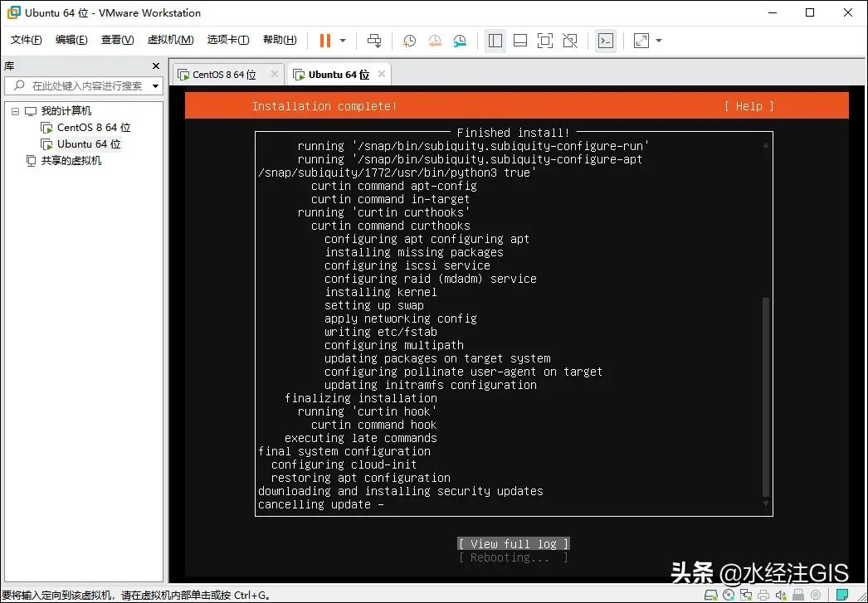Revert to the latest snapshot

(x=435, y=40)
